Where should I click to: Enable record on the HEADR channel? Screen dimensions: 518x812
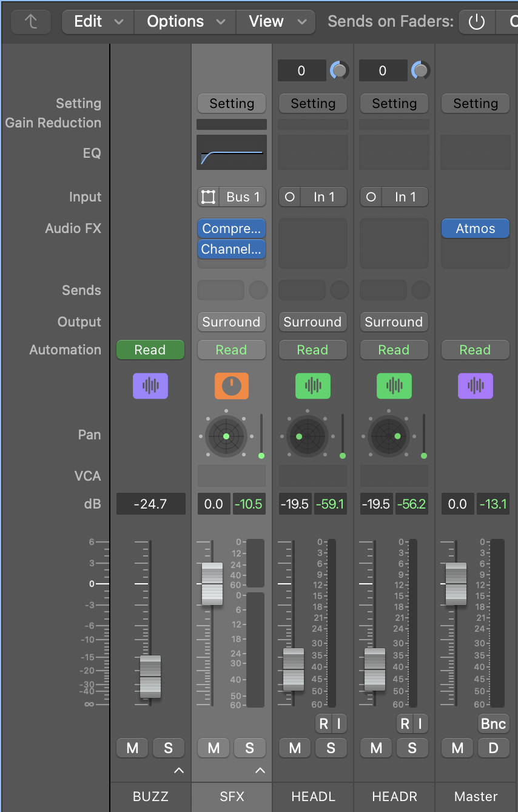pyautogui.click(x=405, y=723)
